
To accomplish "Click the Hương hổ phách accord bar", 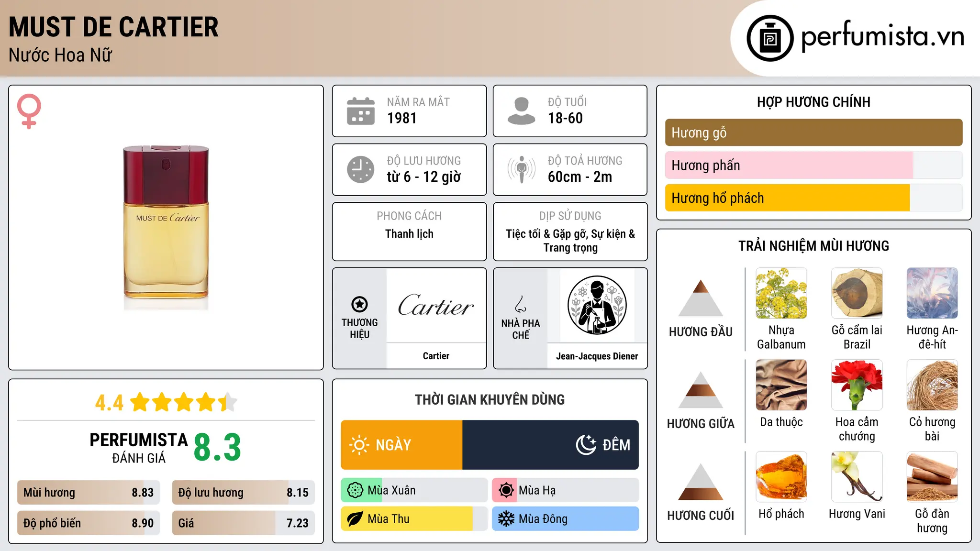I will pyautogui.click(x=813, y=198).
